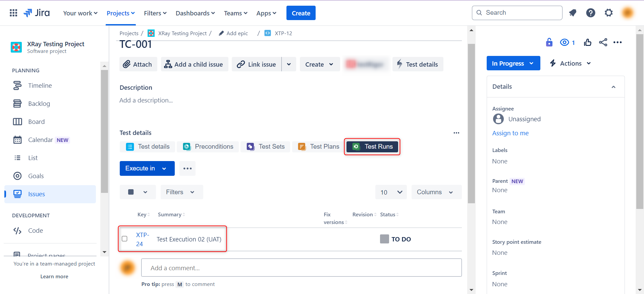Switch to the Preconditions tab
644x294 pixels.
point(208,147)
